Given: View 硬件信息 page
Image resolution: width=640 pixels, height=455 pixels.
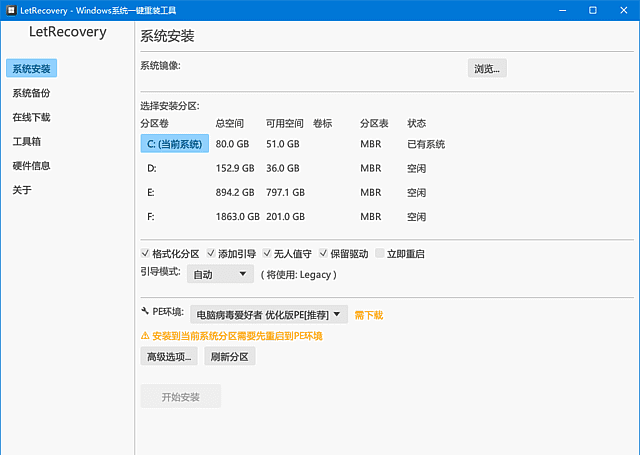Looking at the screenshot, I should tap(31, 166).
